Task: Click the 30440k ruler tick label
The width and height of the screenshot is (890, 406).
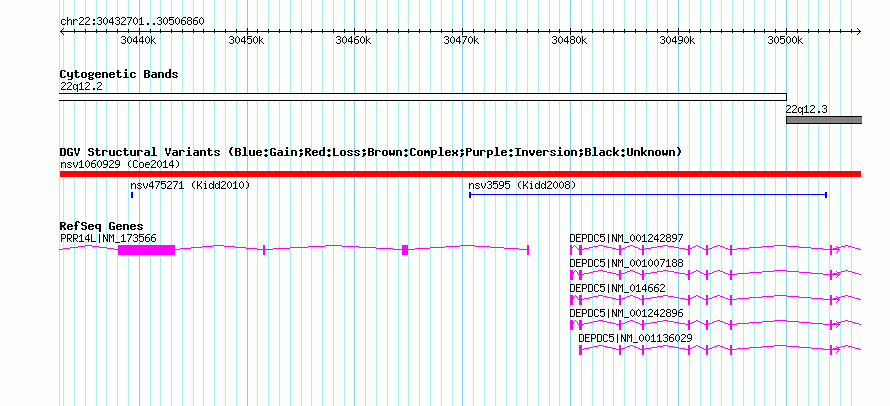Action: (x=137, y=40)
